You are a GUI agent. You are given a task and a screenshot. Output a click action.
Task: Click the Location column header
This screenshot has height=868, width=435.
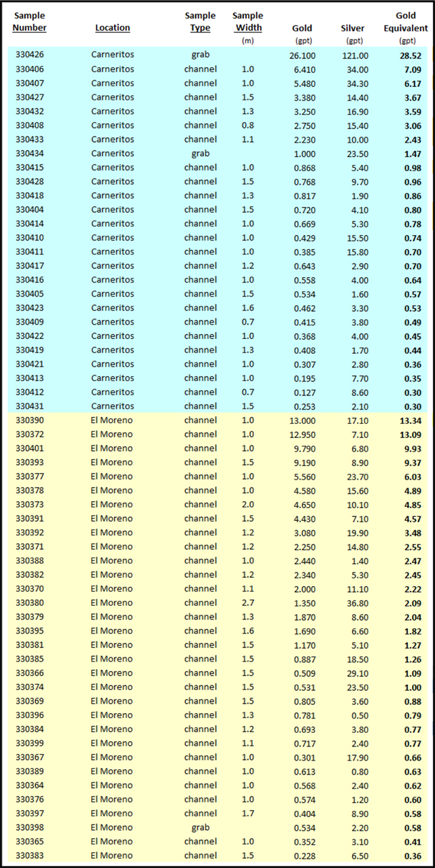click(x=113, y=28)
